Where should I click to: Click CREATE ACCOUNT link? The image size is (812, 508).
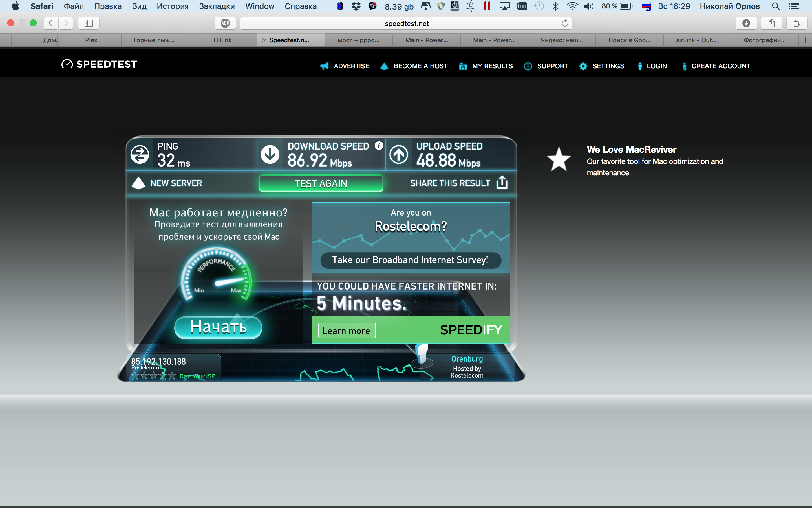(x=720, y=66)
